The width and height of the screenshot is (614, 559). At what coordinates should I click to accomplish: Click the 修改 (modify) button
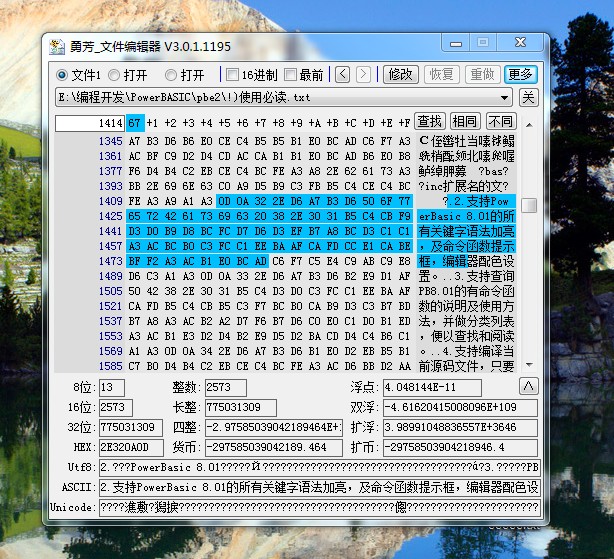(400, 74)
